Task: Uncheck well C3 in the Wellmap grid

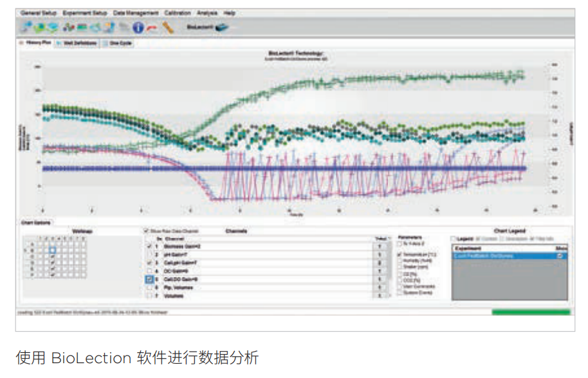Action: tap(53, 257)
